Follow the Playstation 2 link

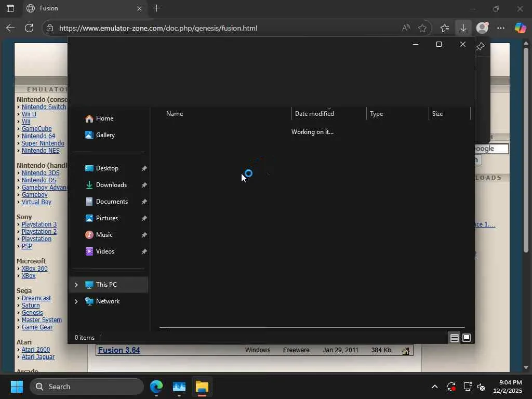39,231
